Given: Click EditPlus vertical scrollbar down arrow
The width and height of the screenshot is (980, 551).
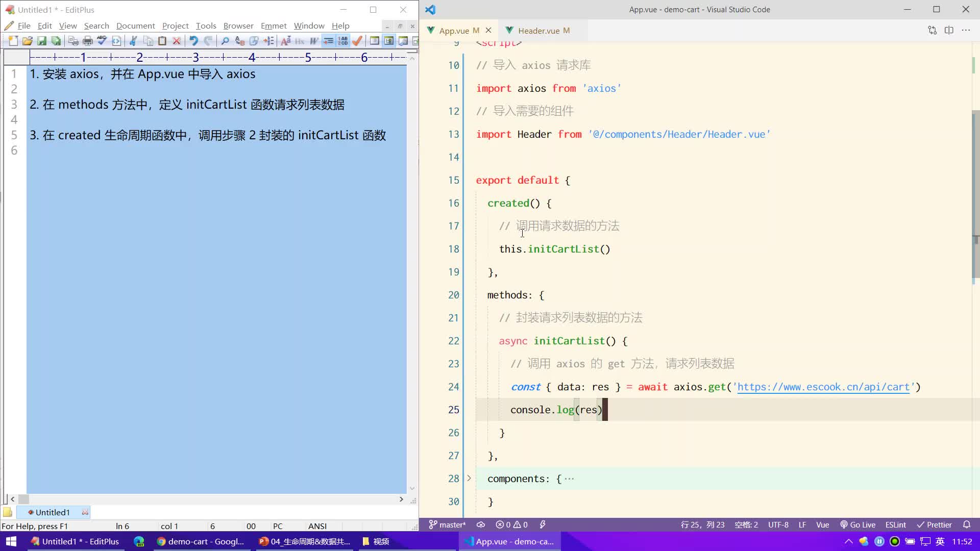Looking at the screenshot, I should (412, 488).
